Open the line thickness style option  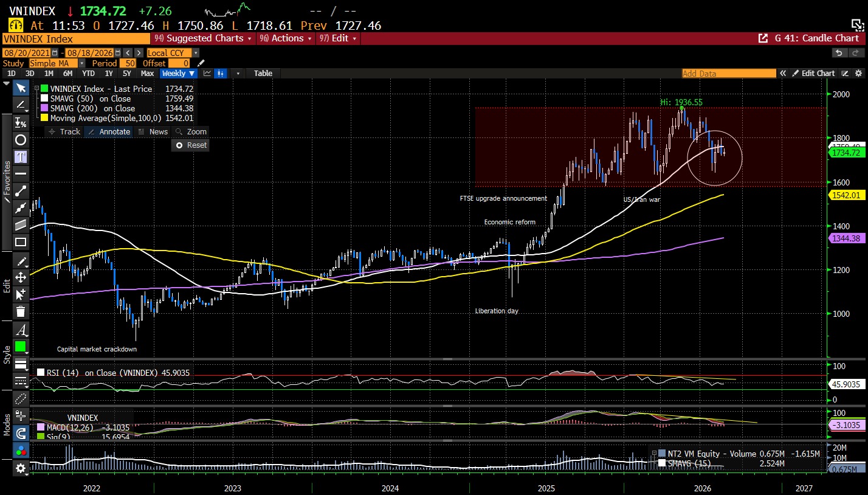21,364
